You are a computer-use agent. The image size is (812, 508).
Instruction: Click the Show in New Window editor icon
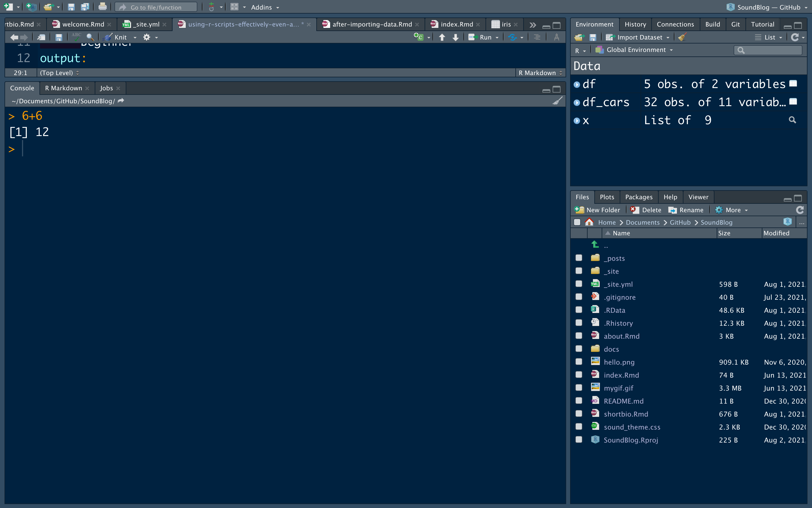click(x=41, y=37)
